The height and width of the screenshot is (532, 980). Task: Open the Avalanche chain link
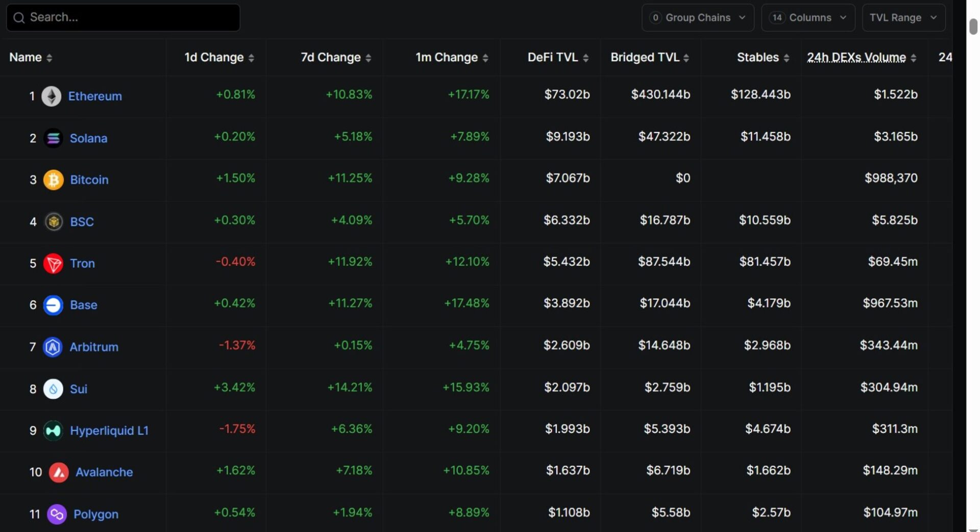pos(104,472)
